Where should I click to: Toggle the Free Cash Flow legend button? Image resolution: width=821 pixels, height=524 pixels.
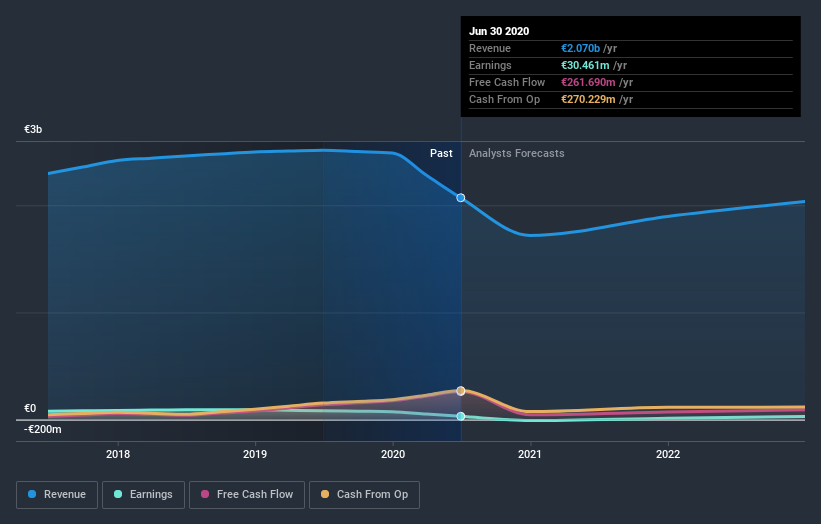point(247,495)
